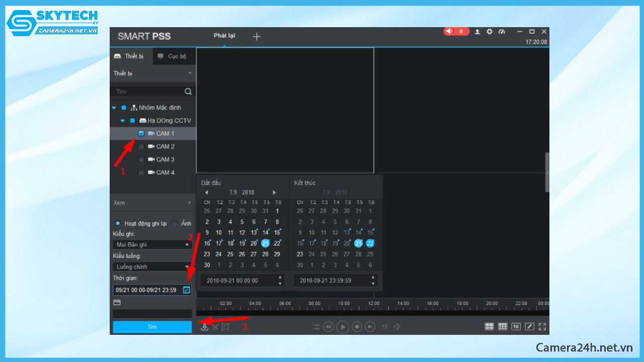The width and height of the screenshot is (644, 362).
Task: Open the Kiểu luồng dropdown
Action: (152, 267)
